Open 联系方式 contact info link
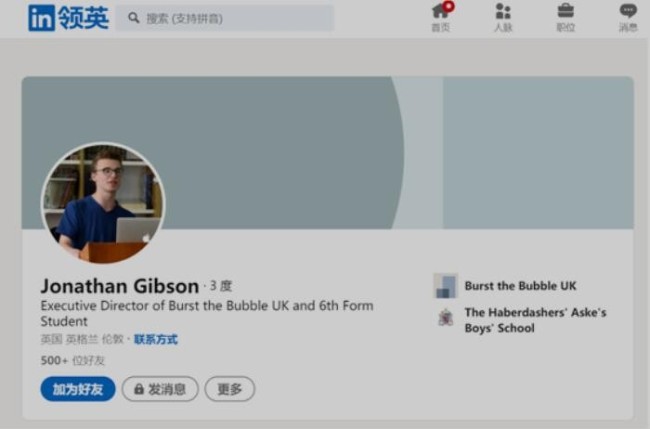Image resolution: width=650 pixels, height=429 pixels. pyautogui.click(x=155, y=339)
